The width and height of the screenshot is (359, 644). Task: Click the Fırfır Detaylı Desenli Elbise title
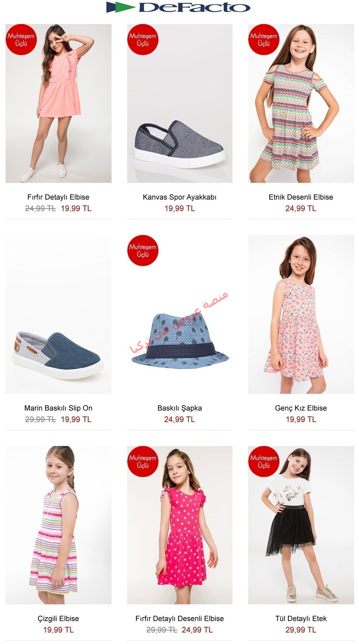pyautogui.click(x=180, y=619)
